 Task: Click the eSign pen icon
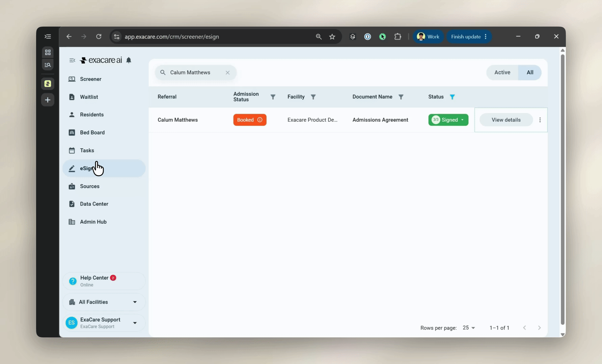72,169
